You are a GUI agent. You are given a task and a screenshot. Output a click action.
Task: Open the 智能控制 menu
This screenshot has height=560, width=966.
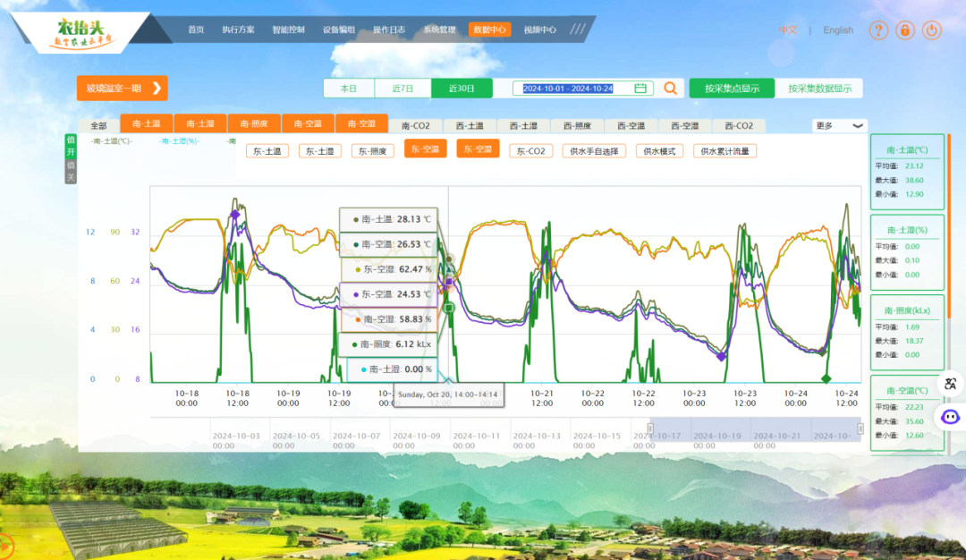click(288, 30)
